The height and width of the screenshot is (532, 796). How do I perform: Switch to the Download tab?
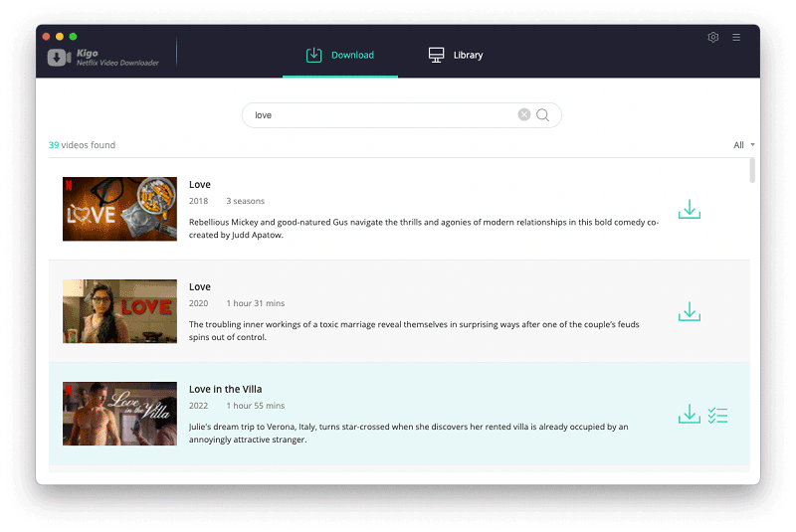[x=340, y=55]
